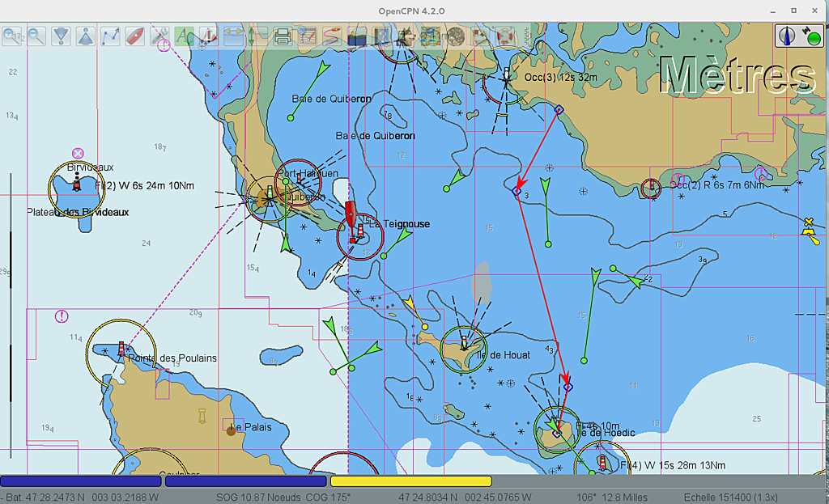Click 'SOG 10.87 Noeuds COG 175°' status

[x=283, y=498]
